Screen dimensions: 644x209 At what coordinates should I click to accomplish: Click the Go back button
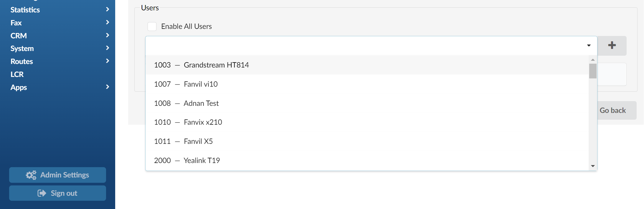(x=613, y=110)
